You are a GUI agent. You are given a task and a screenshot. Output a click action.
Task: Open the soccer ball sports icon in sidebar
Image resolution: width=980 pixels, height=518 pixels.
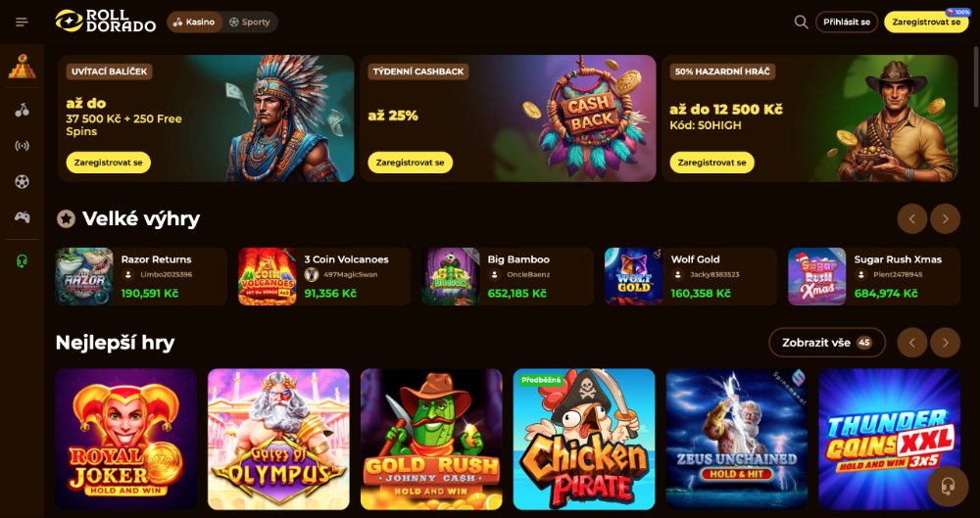[22, 182]
